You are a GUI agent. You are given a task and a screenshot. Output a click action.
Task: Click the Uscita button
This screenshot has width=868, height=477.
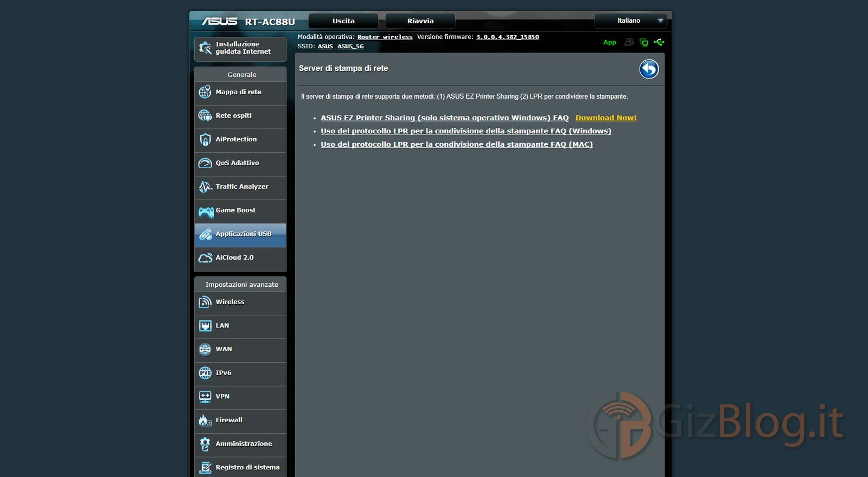tap(343, 21)
